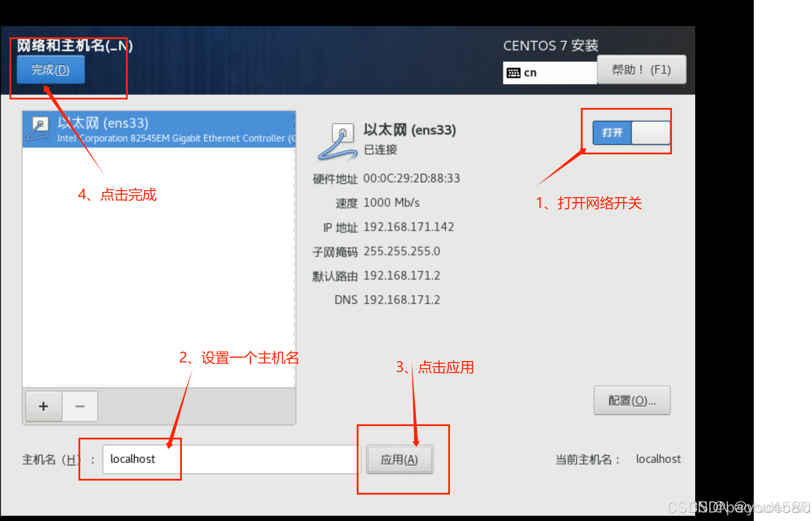Screen dimensions: 812x521
Task: Click the hardware address 00:0C:29:2D:88:33
Action: pyautogui.click(x=411, y=179)
